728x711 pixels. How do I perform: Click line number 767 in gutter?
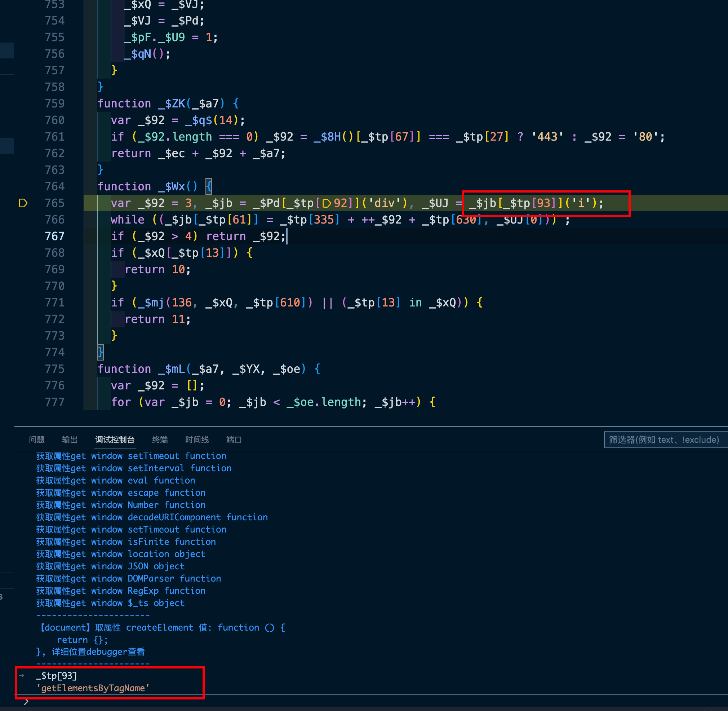tap(54, 236)
